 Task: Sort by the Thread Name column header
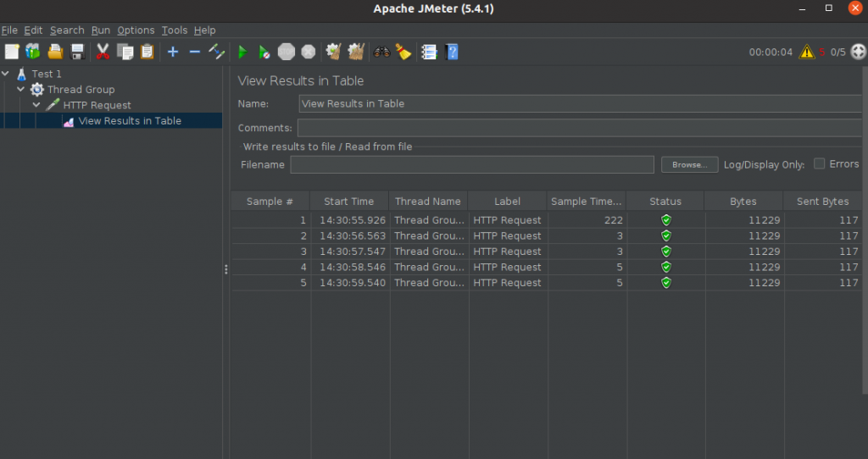pyautogui.click(x=428, y=202)
